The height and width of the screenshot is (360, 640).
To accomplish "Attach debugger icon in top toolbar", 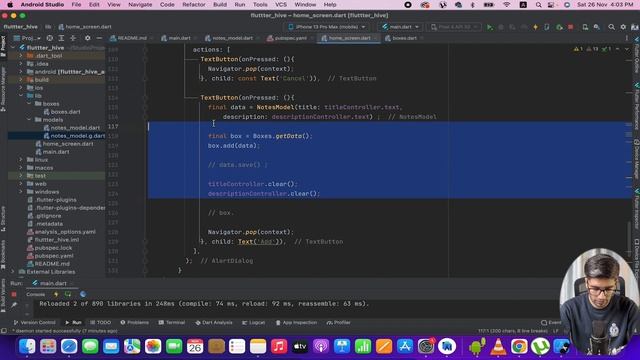I will [559, 27].
